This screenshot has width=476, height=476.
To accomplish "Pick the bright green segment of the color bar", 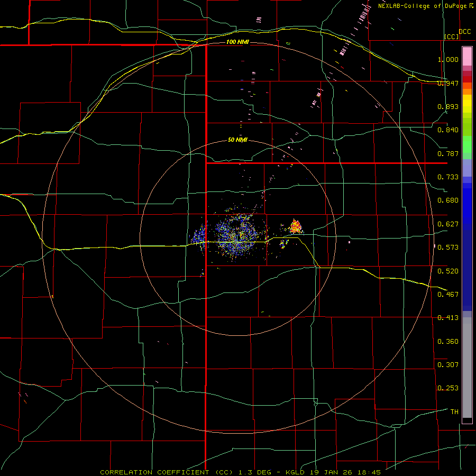I will click(x=467, y=144).
